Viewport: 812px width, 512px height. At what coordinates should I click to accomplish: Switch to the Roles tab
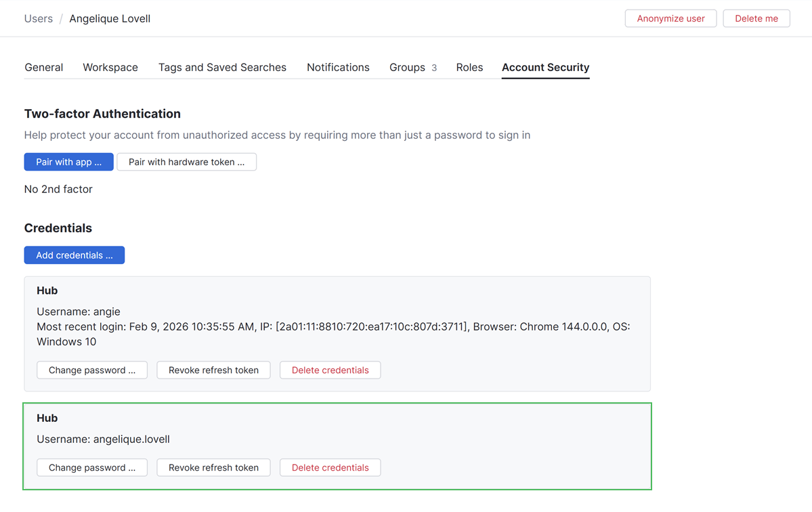[469, 67]
